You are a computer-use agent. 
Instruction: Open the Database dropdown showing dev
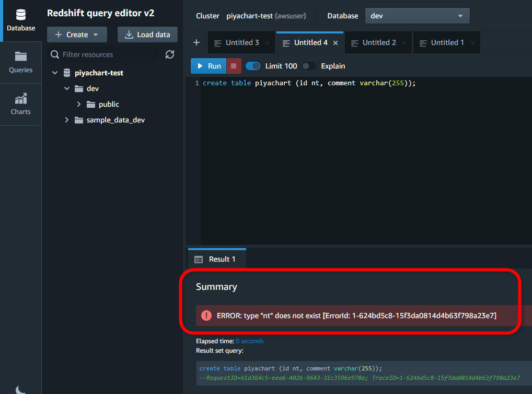(417, 16)
